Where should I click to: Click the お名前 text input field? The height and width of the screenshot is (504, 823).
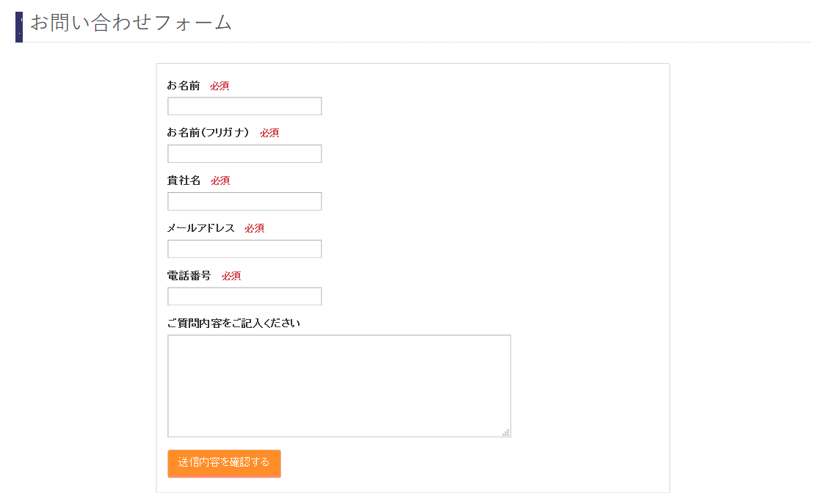(x=244, y=106)
